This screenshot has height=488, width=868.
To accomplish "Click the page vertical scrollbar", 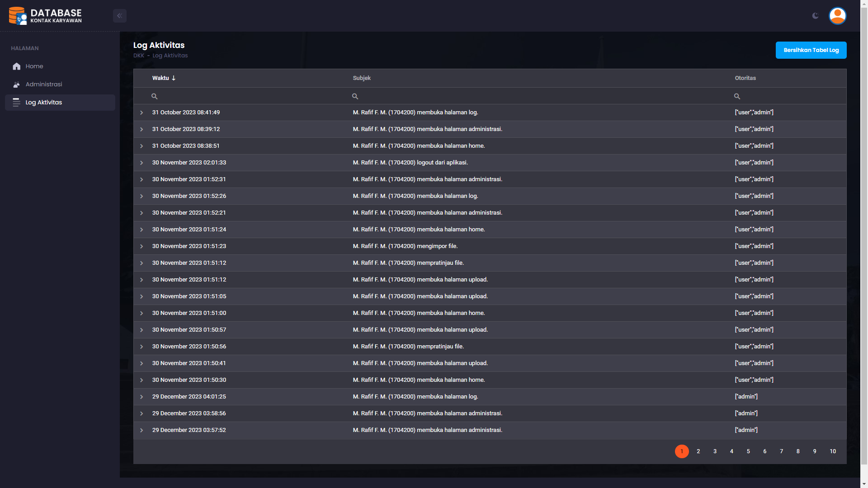I will click(864, 235).
